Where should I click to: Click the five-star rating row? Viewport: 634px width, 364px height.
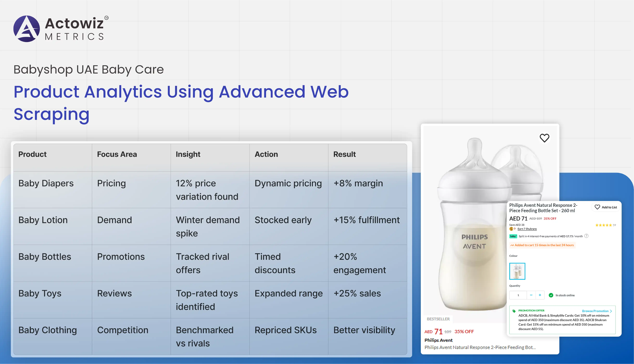tap(603, 225)
